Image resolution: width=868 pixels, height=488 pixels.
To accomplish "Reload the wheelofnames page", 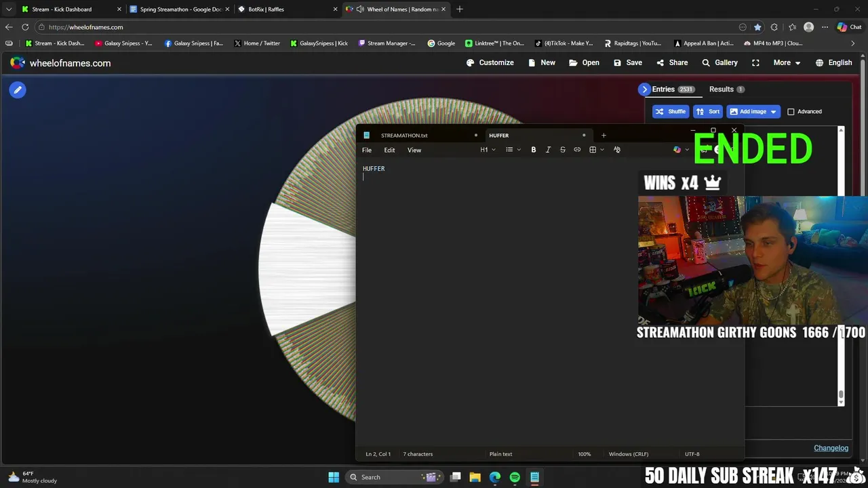I will [25, 27].
